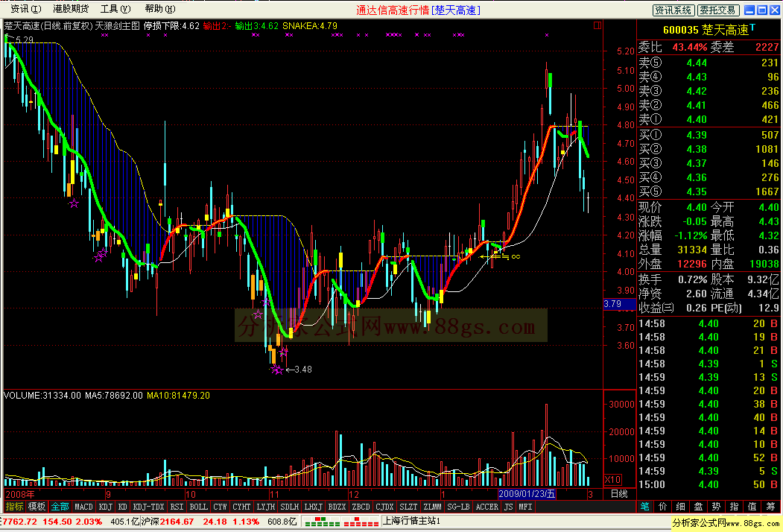Switch indicator to BOLL
The height and width of the screenshot is (532, 783).
[198, 507]
